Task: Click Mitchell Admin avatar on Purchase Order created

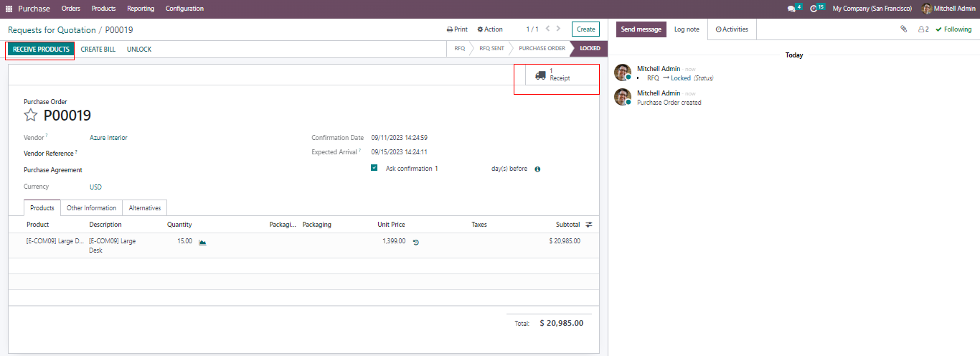Action: point(623,97)
